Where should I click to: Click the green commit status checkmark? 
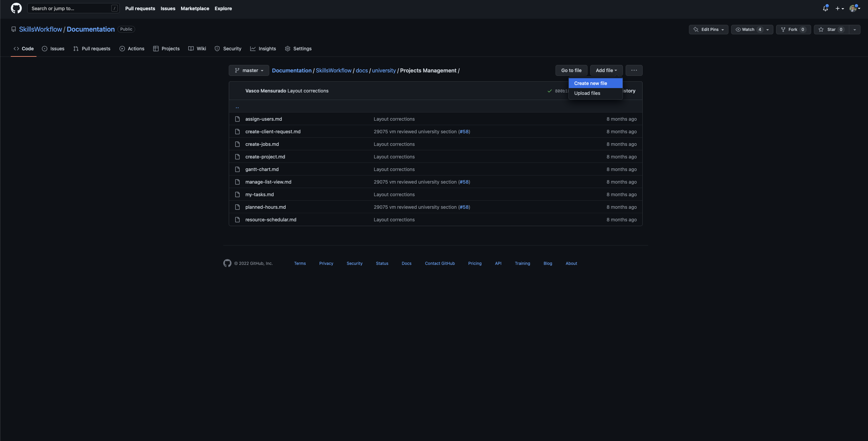click(549, 91)
